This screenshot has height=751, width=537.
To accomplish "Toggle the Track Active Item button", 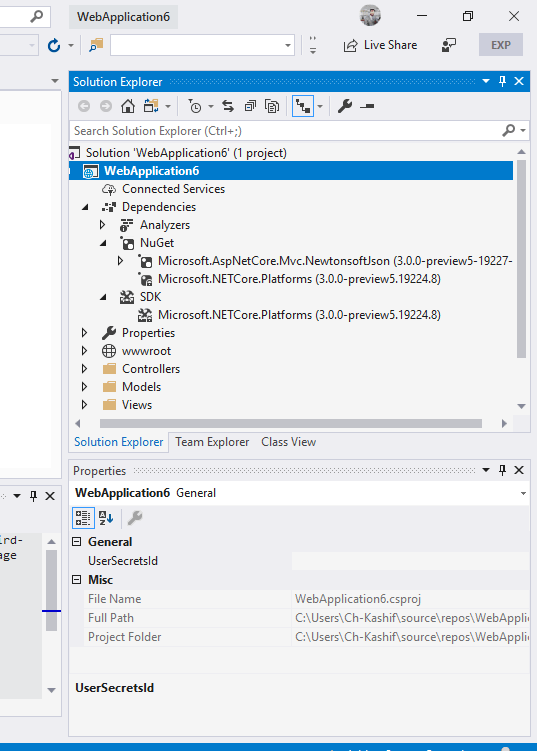I will pos(303,106).
